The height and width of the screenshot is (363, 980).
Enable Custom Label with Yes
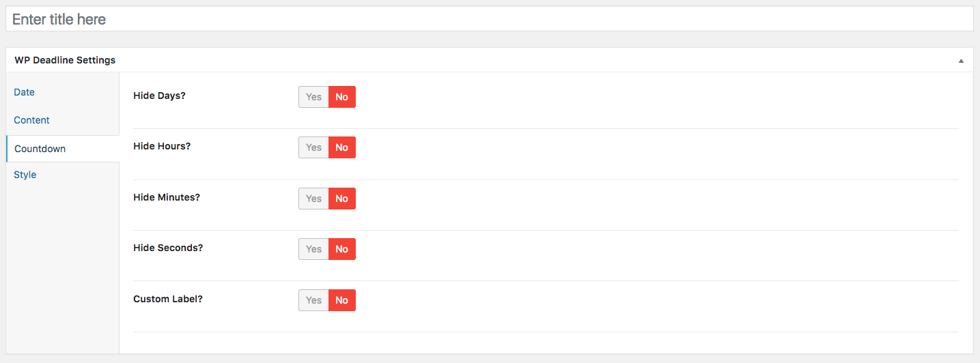coord(313,300)
